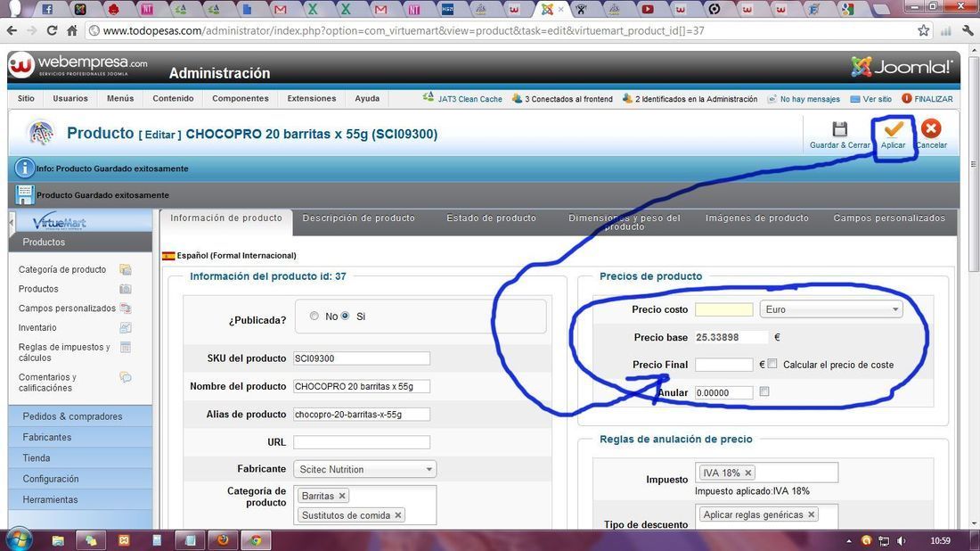
Task: Open the Productos sidebar icon
Action: click(x=126, y=289)
